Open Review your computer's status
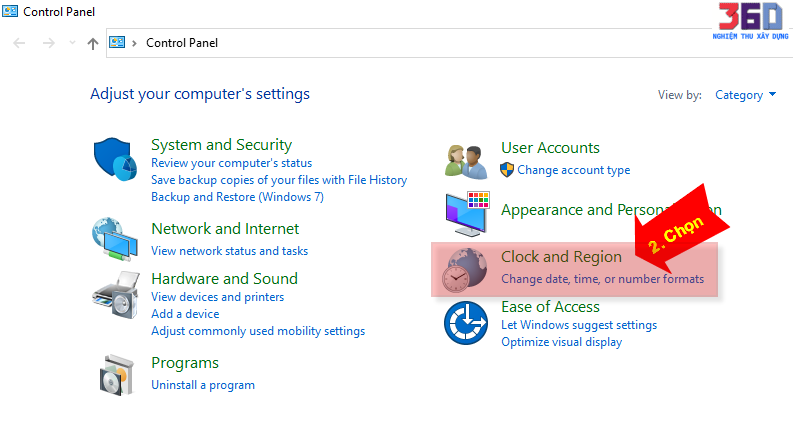793x427 pixels. (232, 163)
